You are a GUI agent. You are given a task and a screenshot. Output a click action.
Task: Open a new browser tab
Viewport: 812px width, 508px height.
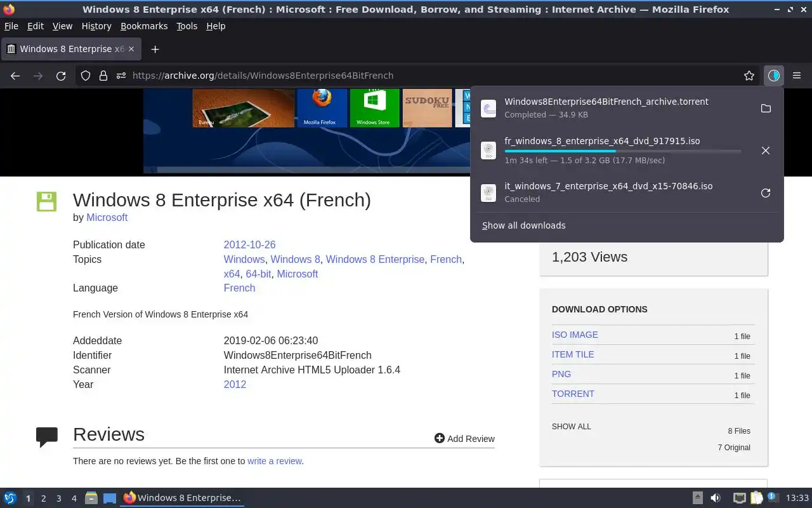155,49
